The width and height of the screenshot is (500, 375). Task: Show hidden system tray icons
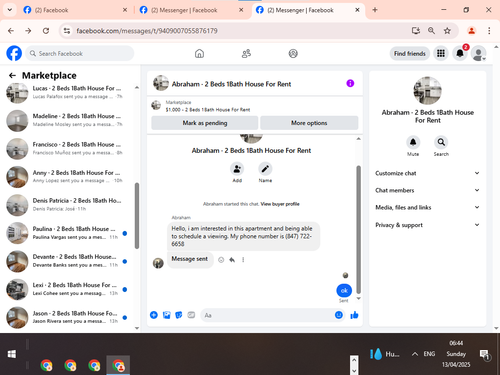[414, 354]
